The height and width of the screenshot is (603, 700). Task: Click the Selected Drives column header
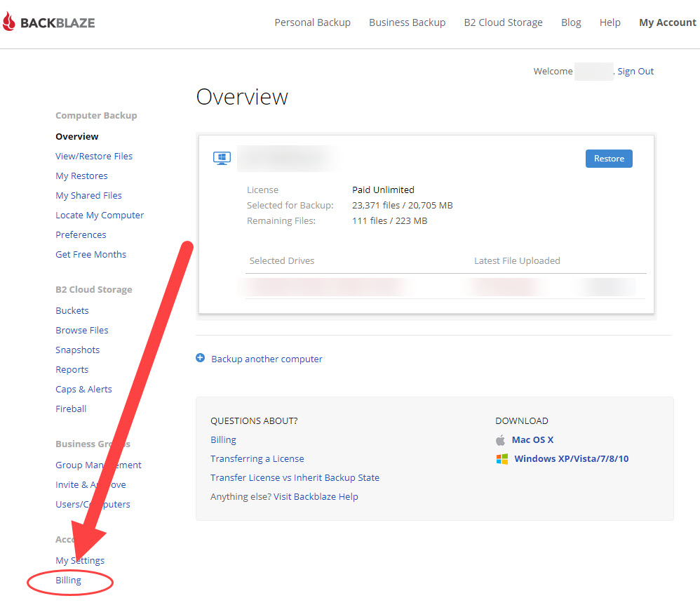pyautogui.click(x=282, y=261)
